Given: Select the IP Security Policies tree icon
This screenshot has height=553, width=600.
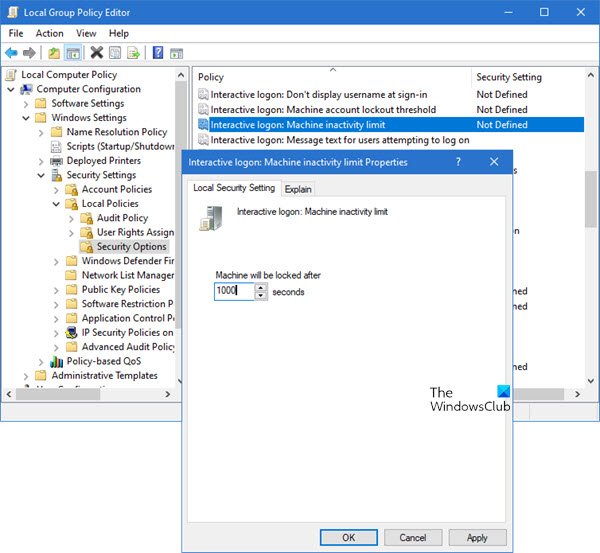Looking at the screenshot, I should tap(71, 333).
